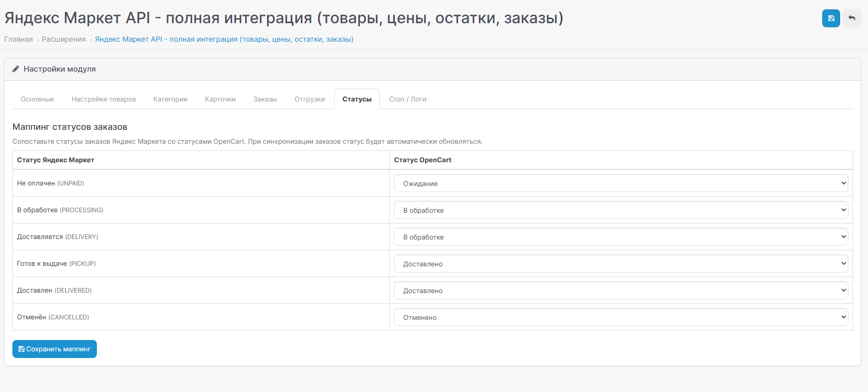The image size is (868, 392).
Task: Click the В обработке (PROCESSING) row label
Action: [x=60, y=210]
